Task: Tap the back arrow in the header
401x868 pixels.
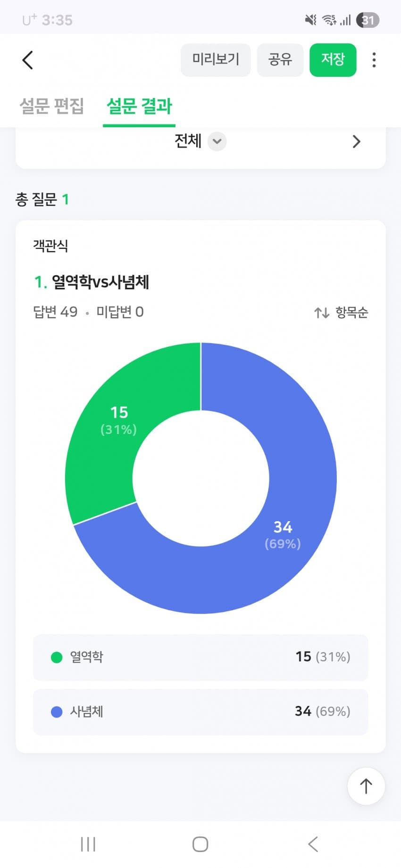Action: 28,60
